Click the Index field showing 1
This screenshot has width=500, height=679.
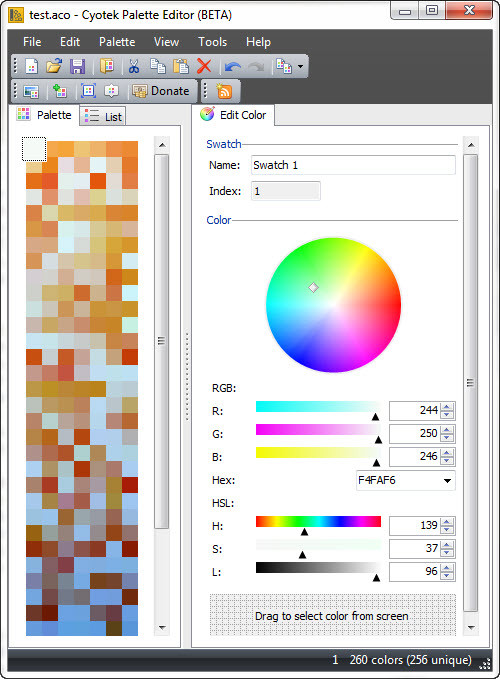click(286, 191)
